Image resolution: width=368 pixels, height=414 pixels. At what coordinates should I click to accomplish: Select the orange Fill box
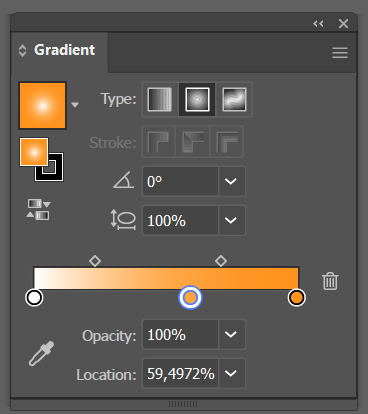click(34, 152)
